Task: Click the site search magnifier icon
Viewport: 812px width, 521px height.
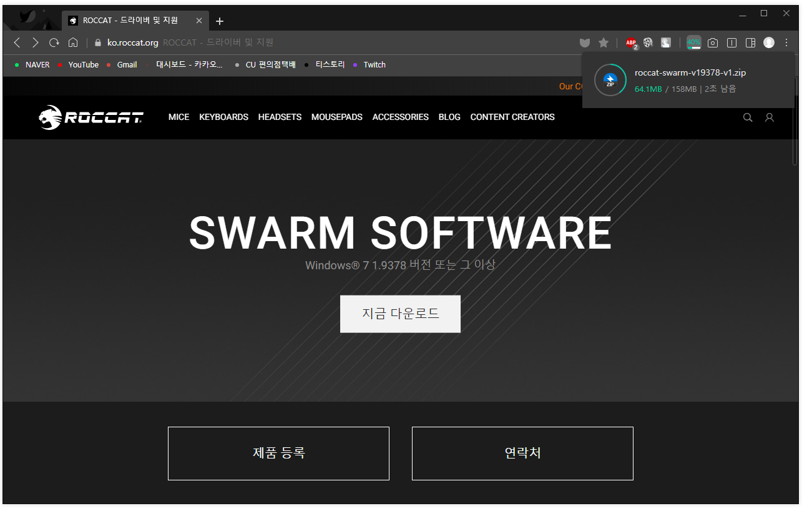Action: (748, 117)
